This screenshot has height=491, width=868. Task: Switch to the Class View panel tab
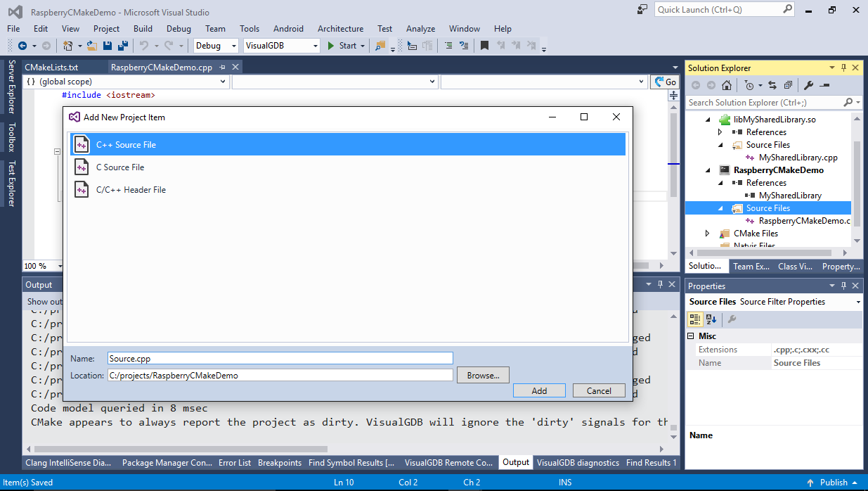(795, 267)
